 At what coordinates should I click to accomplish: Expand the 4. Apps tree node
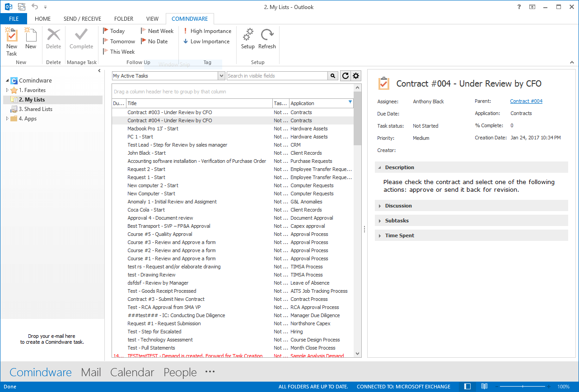coord(7,119)
